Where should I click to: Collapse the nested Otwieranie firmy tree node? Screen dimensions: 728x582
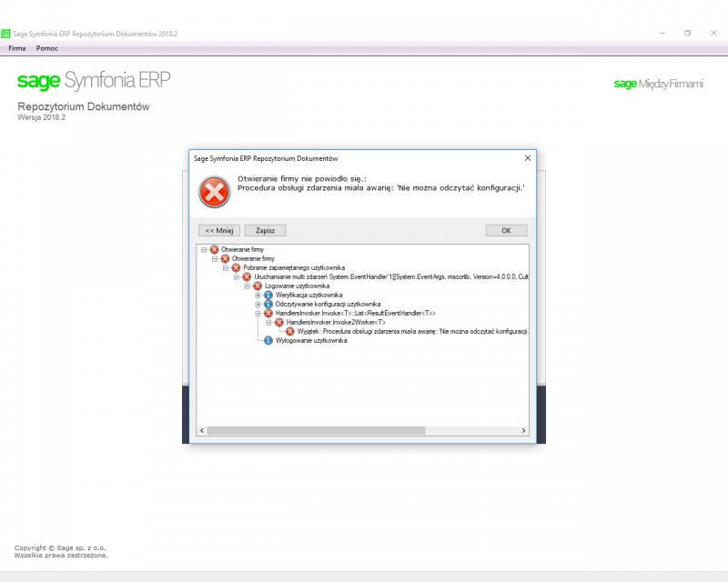[215, 258]
